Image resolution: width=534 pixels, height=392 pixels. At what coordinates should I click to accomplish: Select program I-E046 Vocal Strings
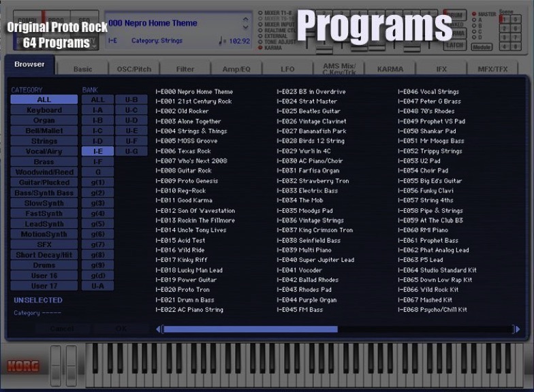coord(428,92)
